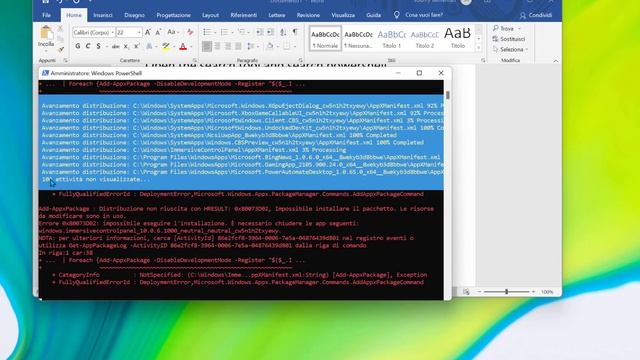Click the PowerShell vertical scrollbar thumb
Image resolution: width=640 pixels, height=360 pixels.
tap(448, 95)
